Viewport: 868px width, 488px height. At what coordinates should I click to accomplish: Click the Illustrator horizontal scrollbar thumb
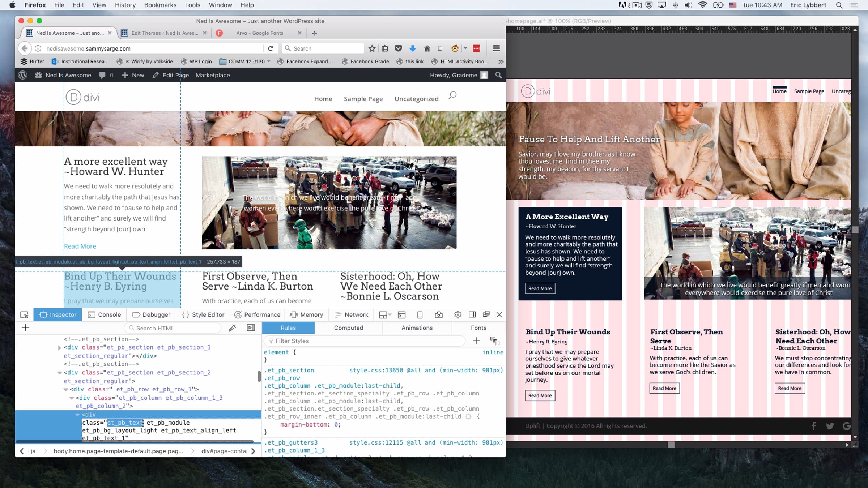click(671, 445)
